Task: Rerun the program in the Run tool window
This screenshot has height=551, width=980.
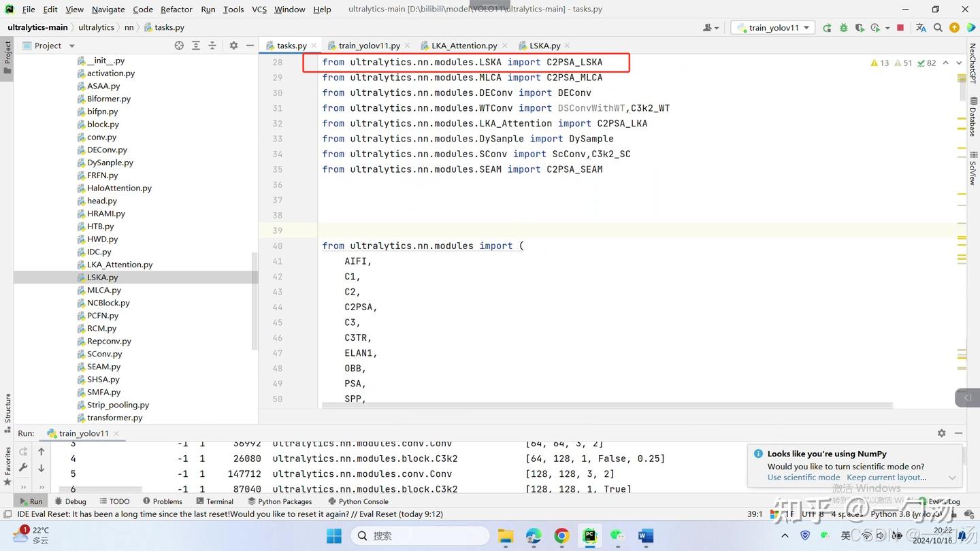Action: coord(22,451)
